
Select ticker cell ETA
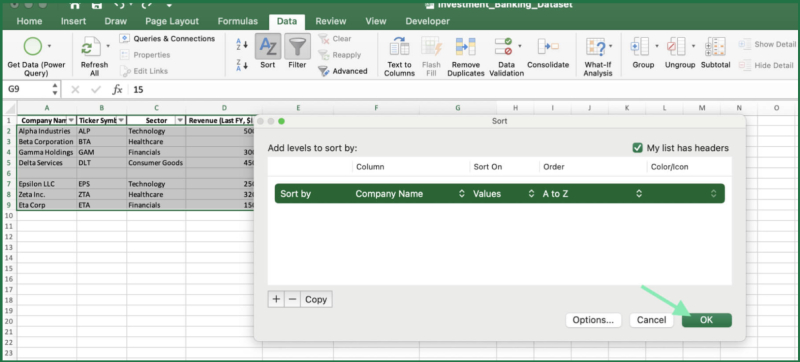(102, 205)
